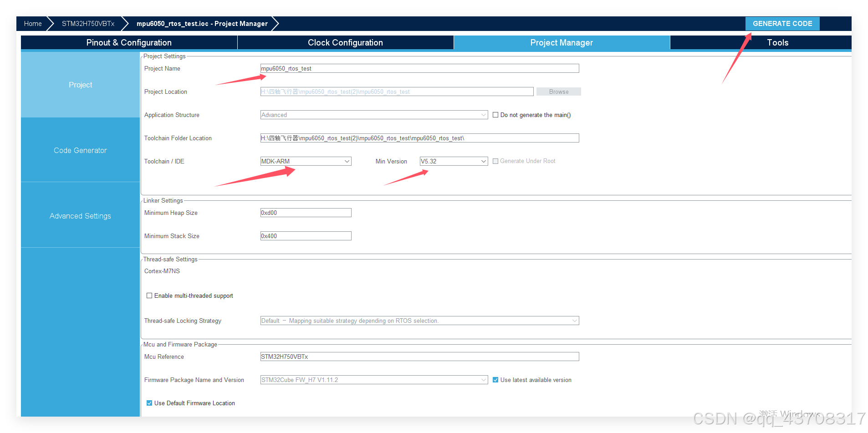Expand the Application Structure dropdown
The height and width of the screenshot is (433, 868).
coord(374,115)
